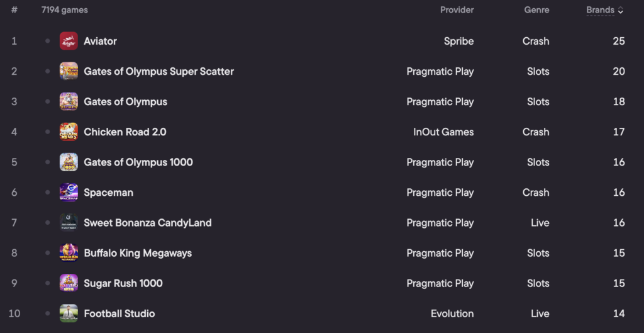Toggle the status dot beside Aviator

(x=48, y=41)
